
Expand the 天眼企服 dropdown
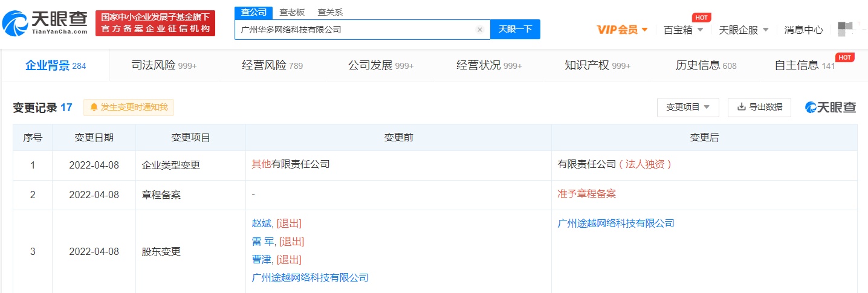(x=743, y=30)
